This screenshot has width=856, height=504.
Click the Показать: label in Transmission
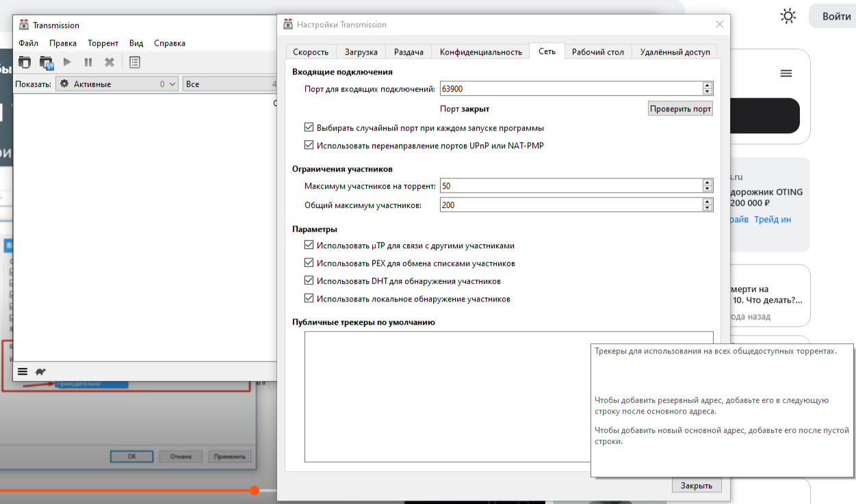click(33, 84)
